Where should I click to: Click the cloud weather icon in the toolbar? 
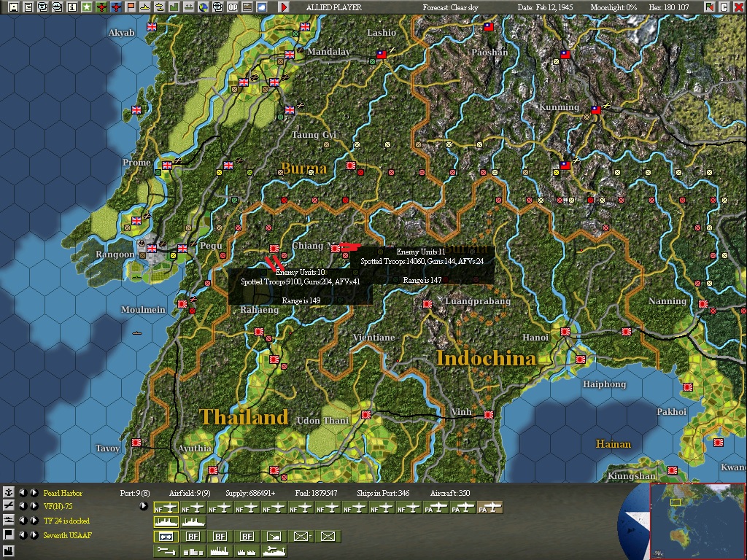[x=262, y=7]
